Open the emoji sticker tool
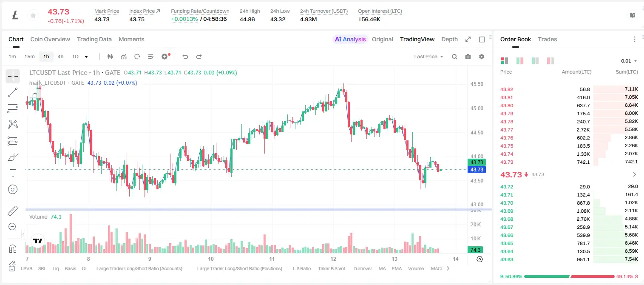Screen dimensions: 644x285 pyautogui.click(x=13, y=189)
